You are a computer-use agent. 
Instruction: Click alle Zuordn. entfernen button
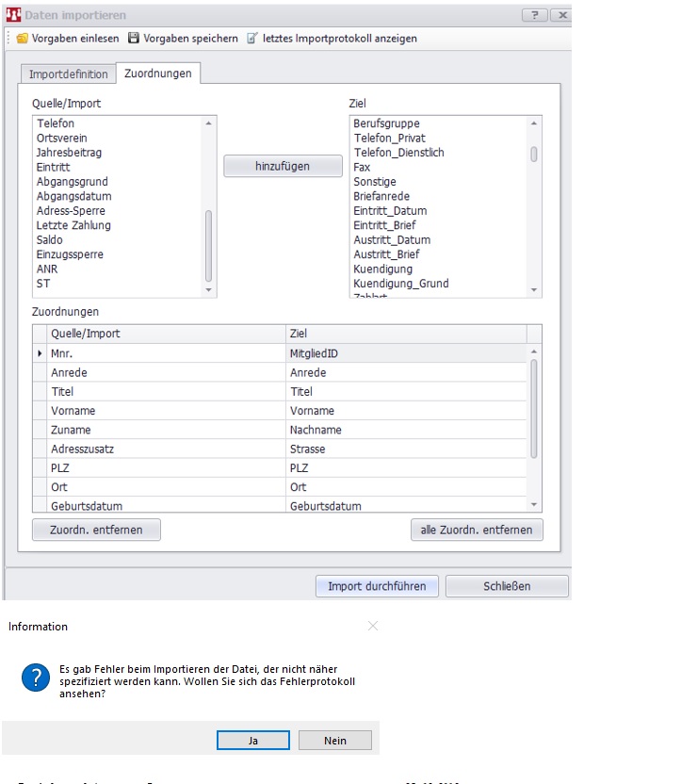click(477, 530)
